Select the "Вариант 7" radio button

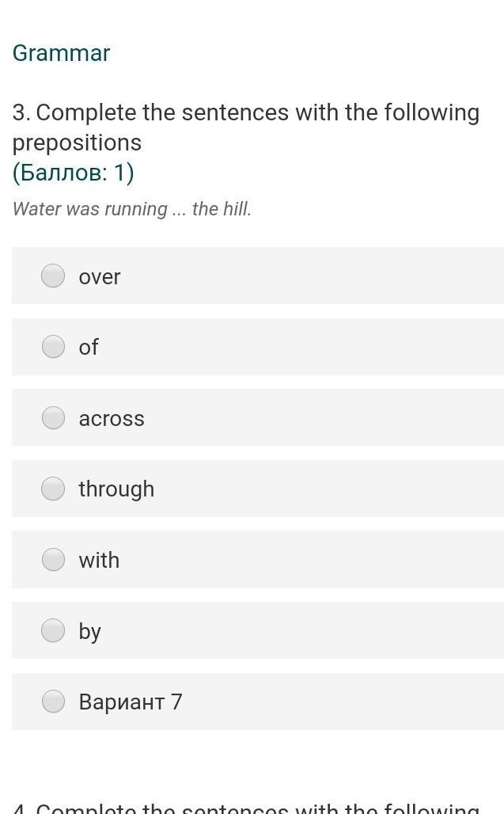pyautogui.click(x=53, y=702)
